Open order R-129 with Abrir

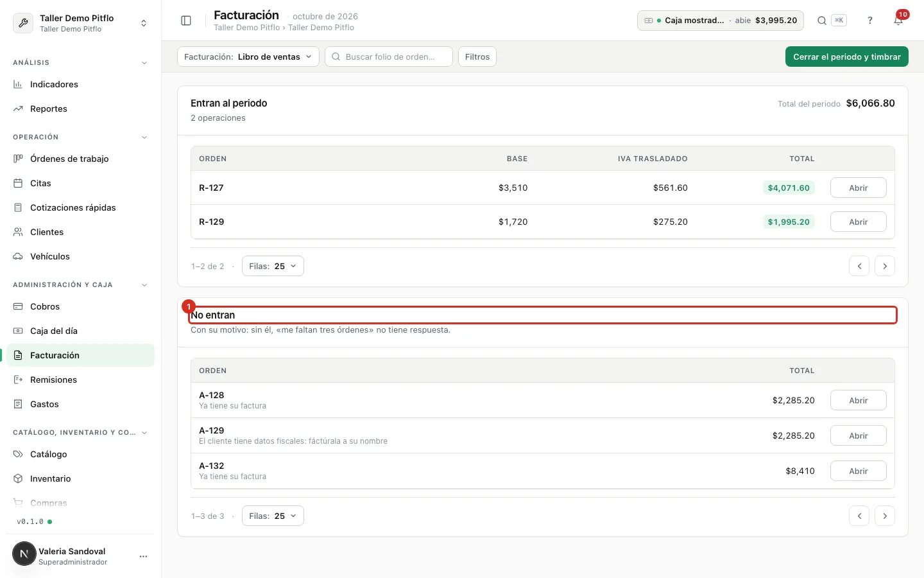859,222
